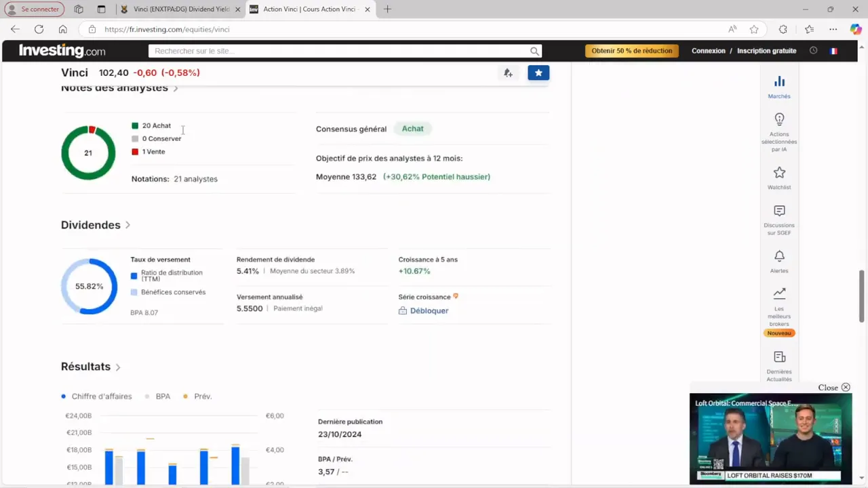Click the browser address bar URL
The image size is (868, 488).
coord(167,29)
